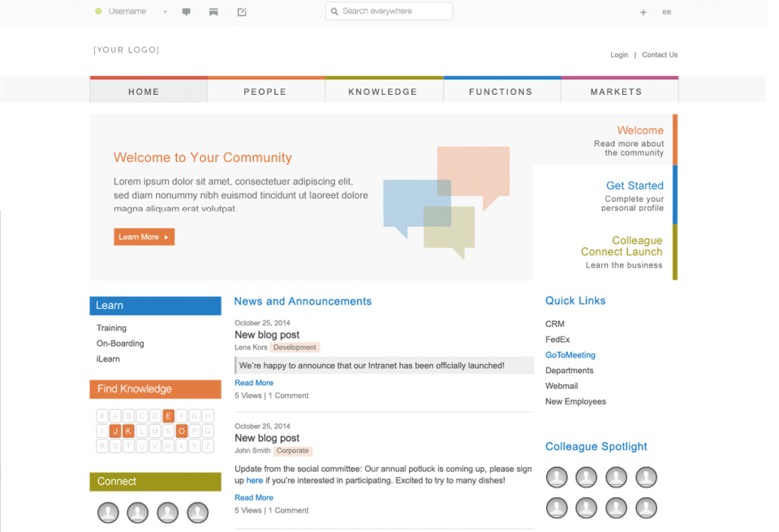Switch to the FUNCTIONS tab
Screen dimensions: 779x532
[501, 92]
